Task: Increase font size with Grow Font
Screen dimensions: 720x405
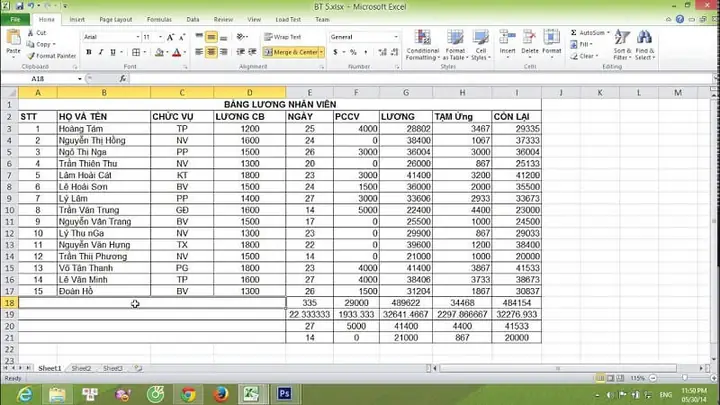Action: 170,37
